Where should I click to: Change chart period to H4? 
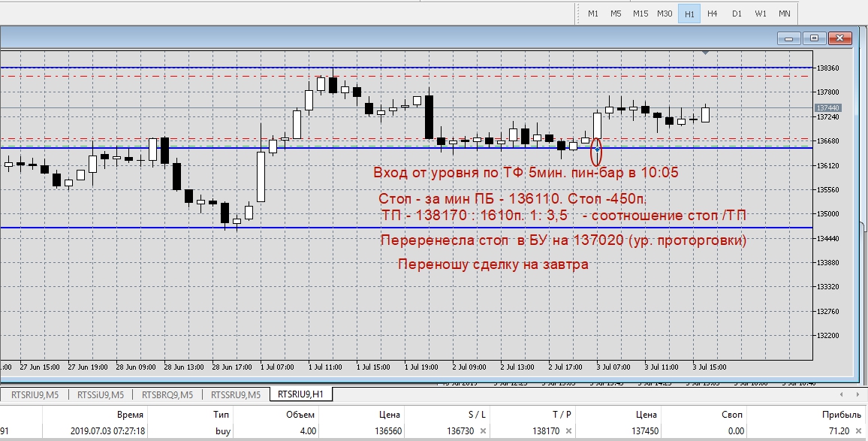click(713, 14)
